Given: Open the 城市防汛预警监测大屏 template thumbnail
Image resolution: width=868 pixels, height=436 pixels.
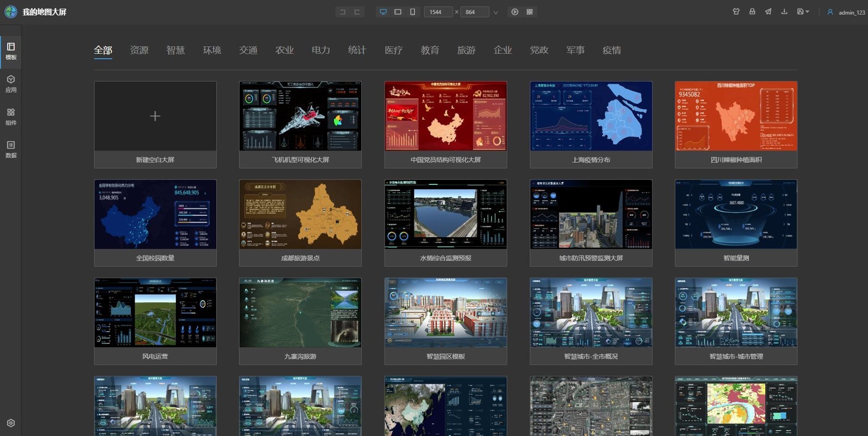Looking at the screenshot, I should pos(591,214).
